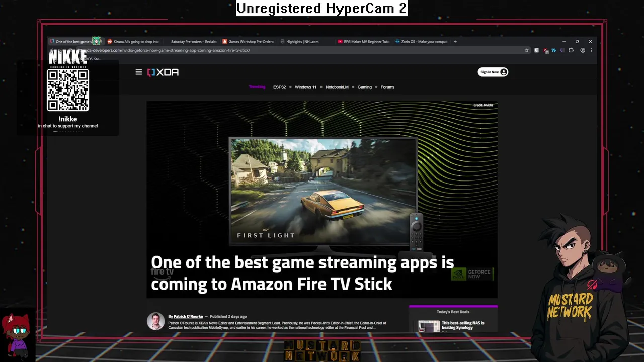The height and width of the screenshot is (362, 644).
Task: Switch to Games Workshop Pre-Orders tab
Action: pyautogui.click(x=249, y=42)
